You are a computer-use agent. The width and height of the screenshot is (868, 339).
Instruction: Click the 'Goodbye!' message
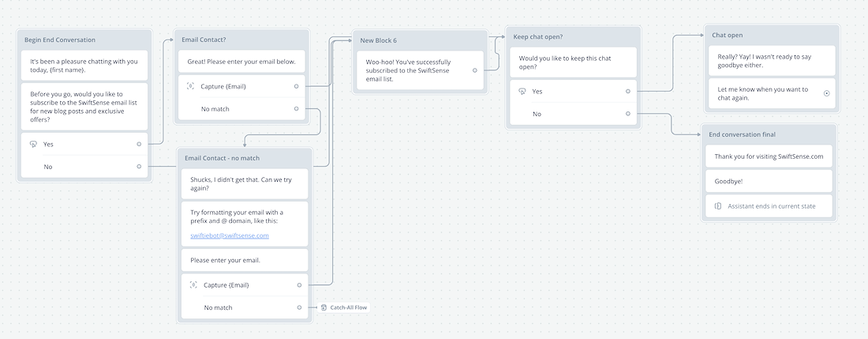[769, 181]
